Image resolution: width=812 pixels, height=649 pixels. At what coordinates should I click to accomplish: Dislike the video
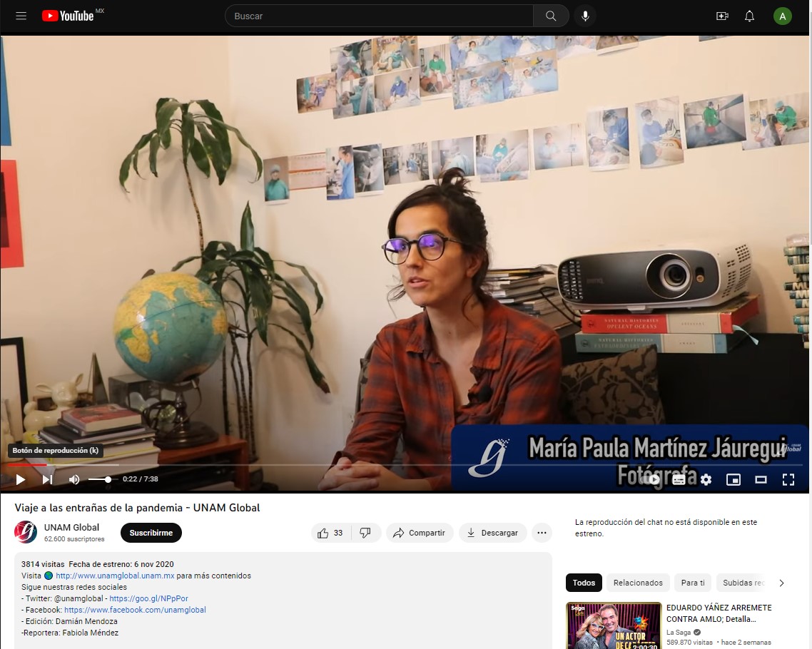point(365,533)
